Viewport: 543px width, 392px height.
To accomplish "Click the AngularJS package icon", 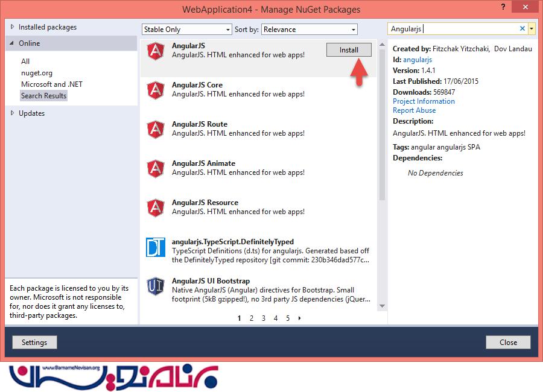I will click(x=156, y=51).
